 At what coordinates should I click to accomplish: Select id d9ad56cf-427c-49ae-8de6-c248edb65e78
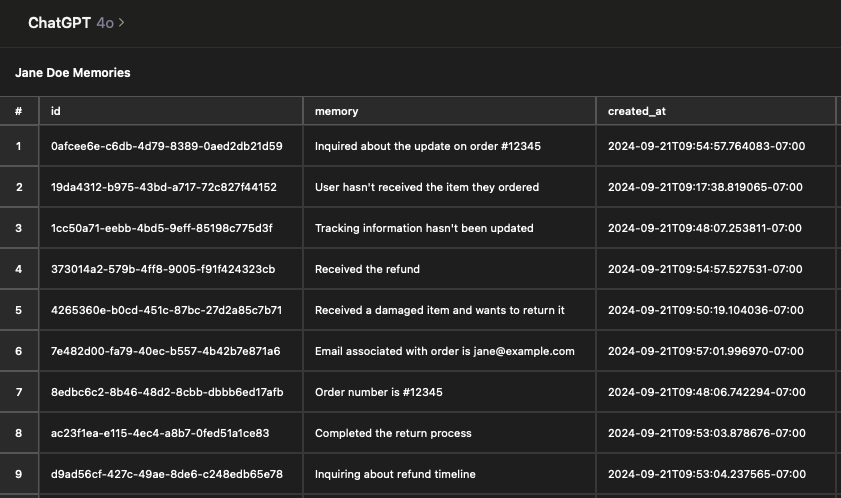point(167,474)
